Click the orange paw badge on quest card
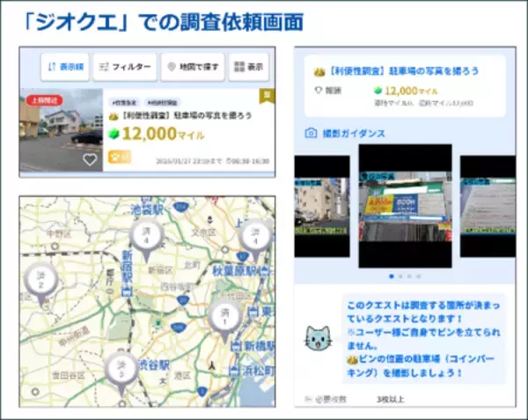The height and width of the screenshot is (420, 528). click(119, 157)
